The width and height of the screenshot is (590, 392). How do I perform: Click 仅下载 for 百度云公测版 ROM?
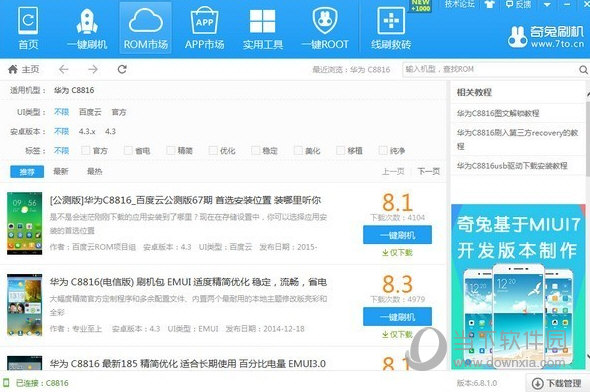397,252
